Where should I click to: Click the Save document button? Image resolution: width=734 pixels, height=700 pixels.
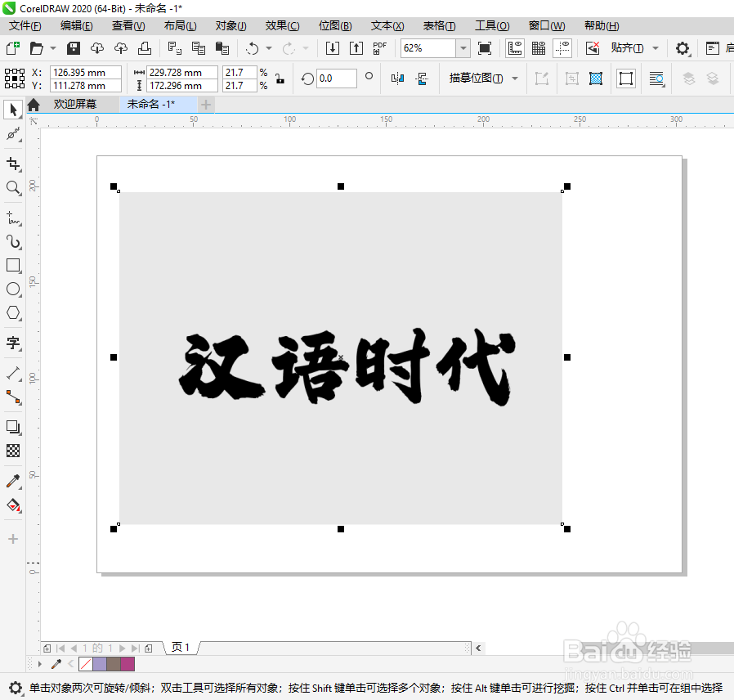pyautogui.click(x=73, y=48)
